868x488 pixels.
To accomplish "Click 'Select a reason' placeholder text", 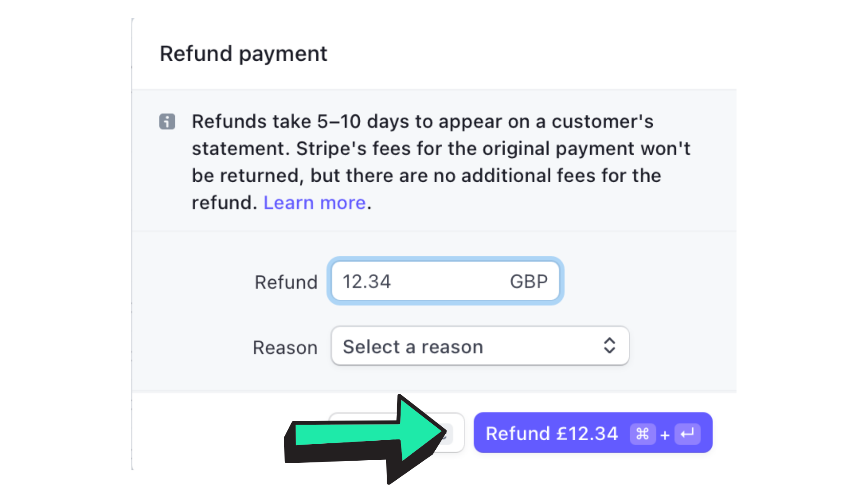I will (x=413, y=347).
